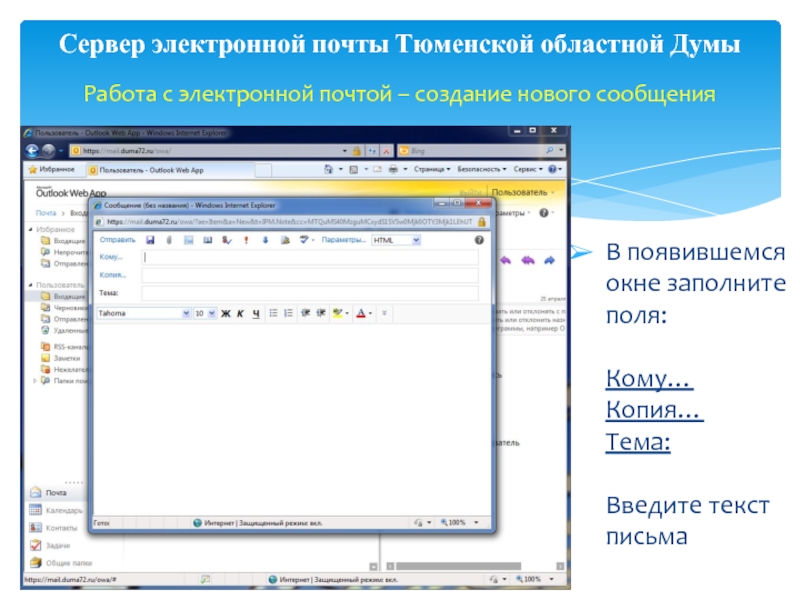Viewport: 800px width, 600px height.
Task: Open the address book icon
Action: 208,240
